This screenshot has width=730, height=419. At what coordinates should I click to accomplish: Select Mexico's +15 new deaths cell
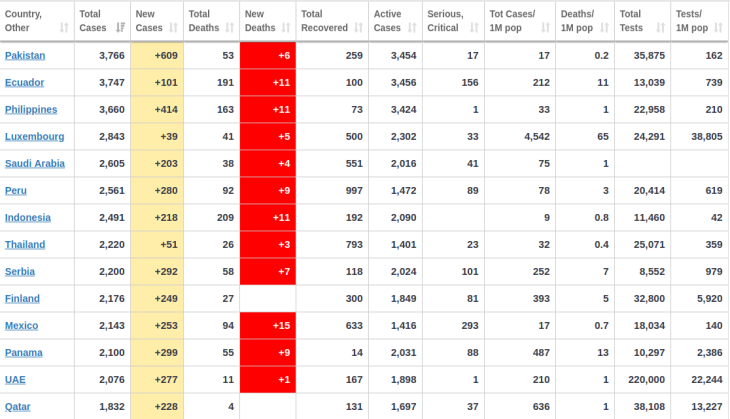[x=268, y=325]
